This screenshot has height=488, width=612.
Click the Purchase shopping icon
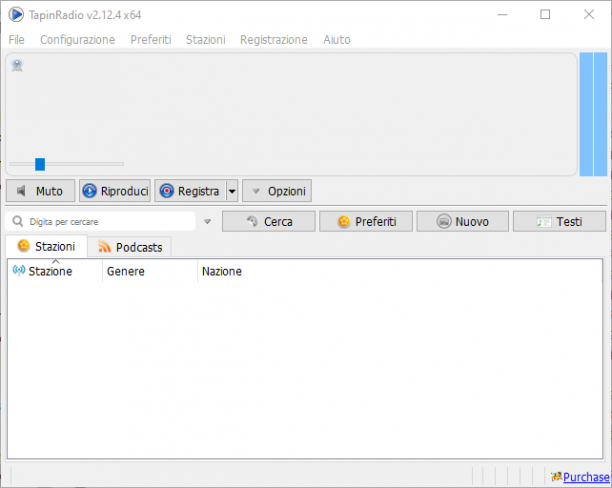(x=557, y=477)
